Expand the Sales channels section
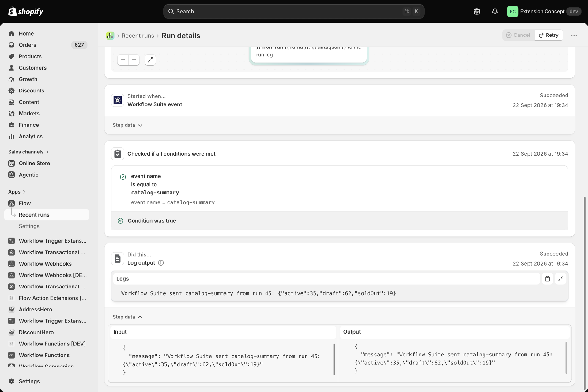This screenshot has height=392, width=588. [x=28, y=152]
